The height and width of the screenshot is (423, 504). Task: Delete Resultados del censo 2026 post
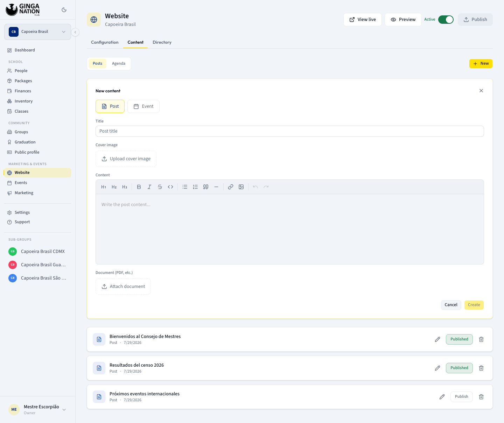(481, 368)
